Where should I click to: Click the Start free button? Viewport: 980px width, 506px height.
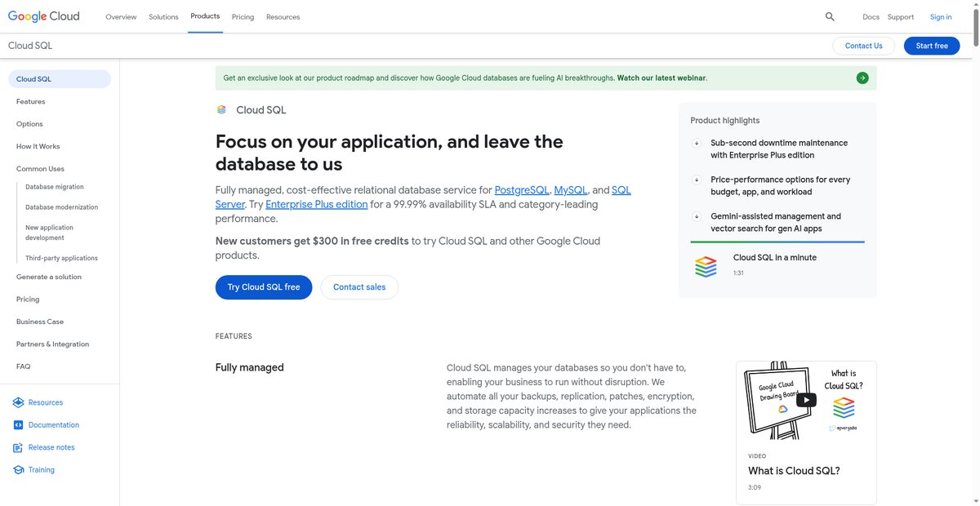coord(932,46)
